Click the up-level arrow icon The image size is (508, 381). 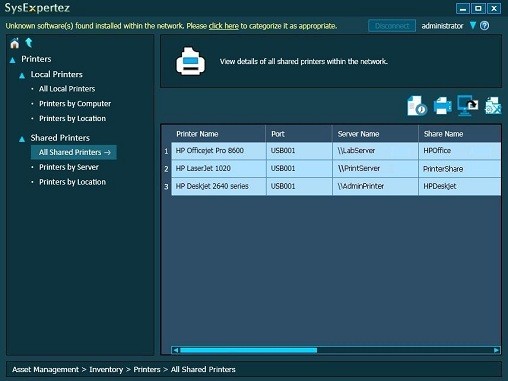click(x=29, y=43)
